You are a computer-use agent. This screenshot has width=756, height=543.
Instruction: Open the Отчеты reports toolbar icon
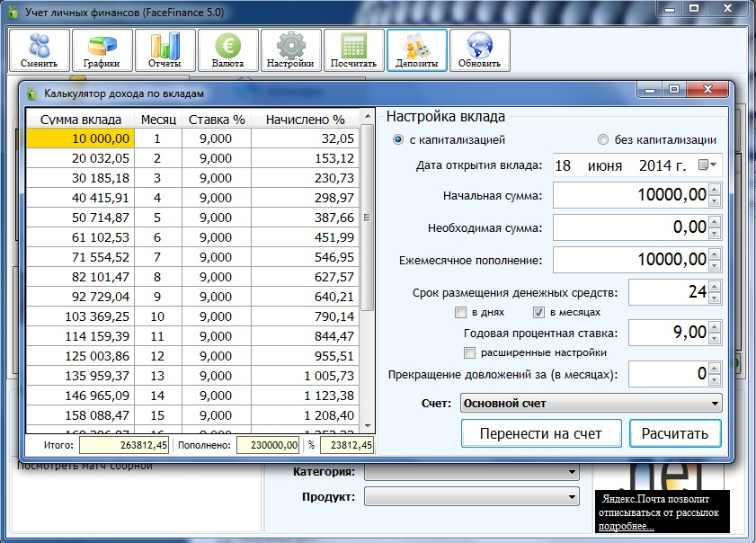pyautogui.click(x=165, y=50)
